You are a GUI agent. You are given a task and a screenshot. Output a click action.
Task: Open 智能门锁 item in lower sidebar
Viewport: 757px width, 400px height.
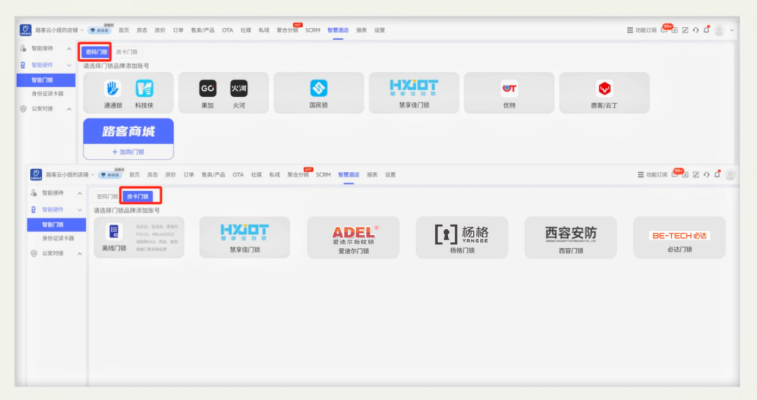[56, 225]
